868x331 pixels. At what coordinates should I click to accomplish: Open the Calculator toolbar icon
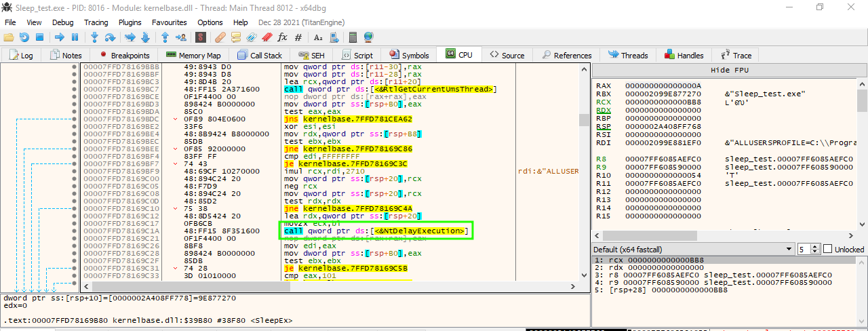point(353,37)
